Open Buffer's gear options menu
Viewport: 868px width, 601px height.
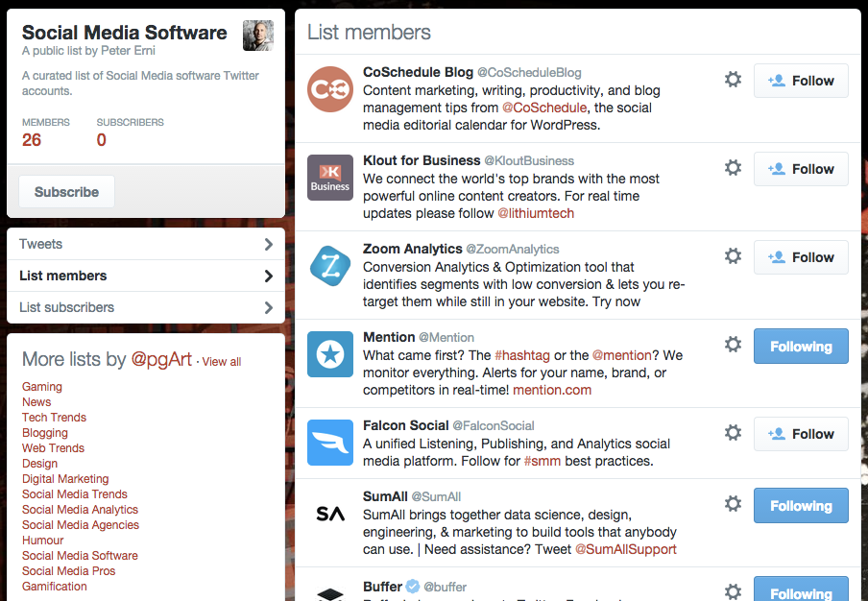click(733, 591)
